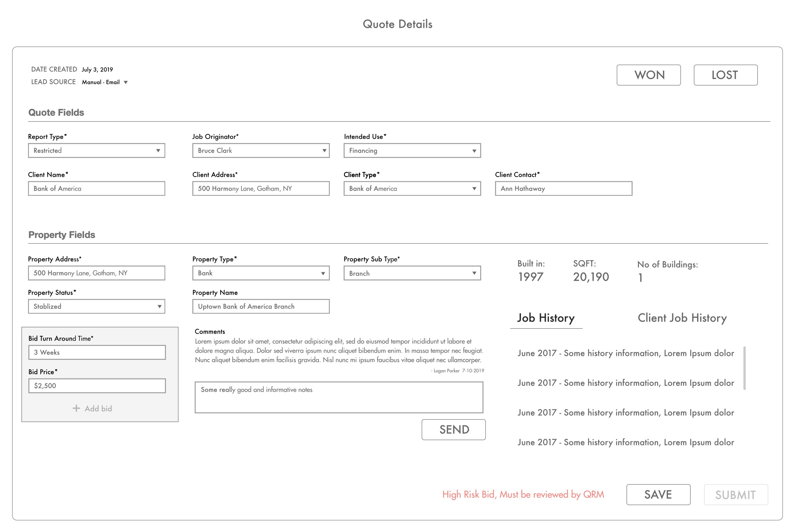
Task: Click the job history scrollbar
Action: click(x=744, y=368)
